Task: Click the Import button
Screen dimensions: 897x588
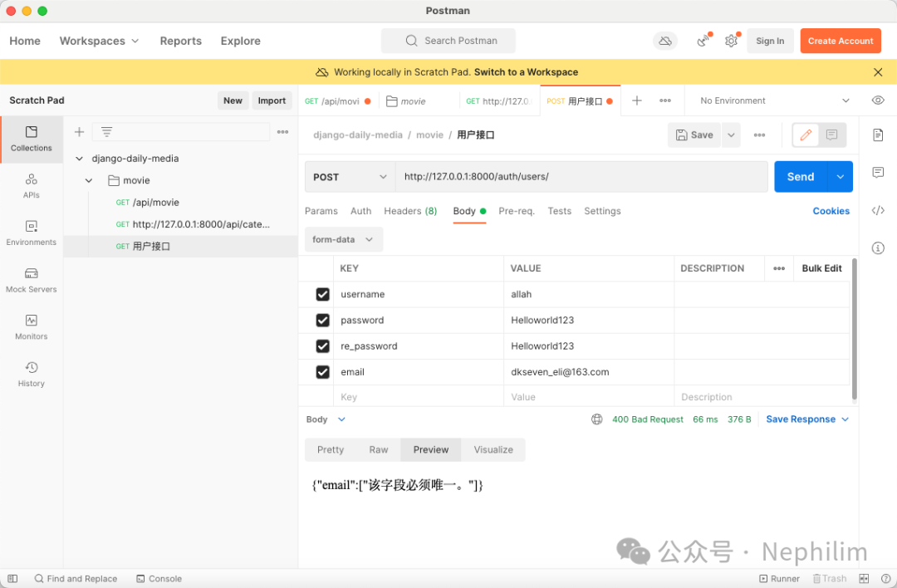Action: 272,100
